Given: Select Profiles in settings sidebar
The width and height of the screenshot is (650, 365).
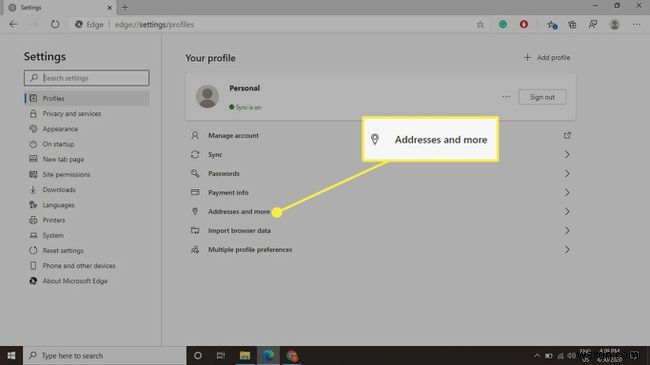Looking at the screenshot, I should pos(87,98).
